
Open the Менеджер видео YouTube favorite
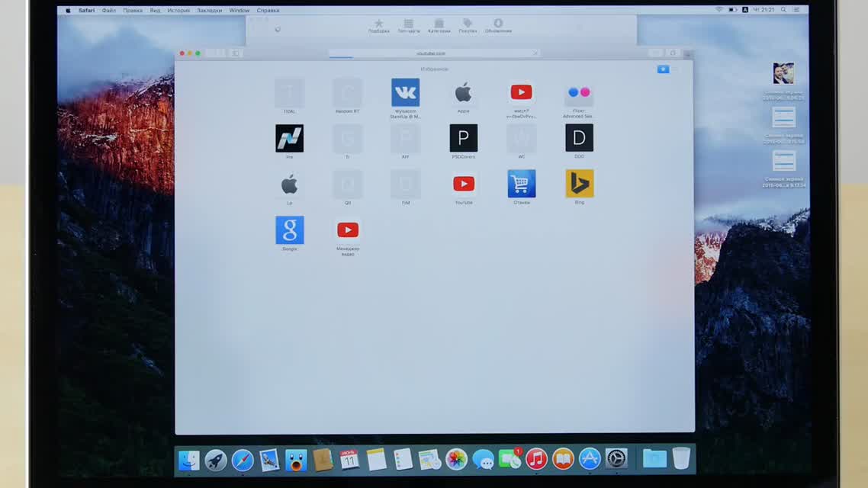pos(348,230)
